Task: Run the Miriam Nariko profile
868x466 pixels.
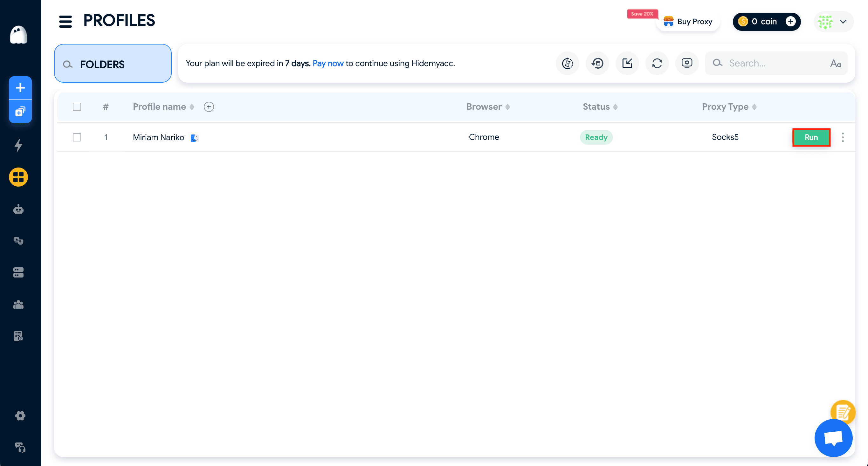Action: (811, 137)
